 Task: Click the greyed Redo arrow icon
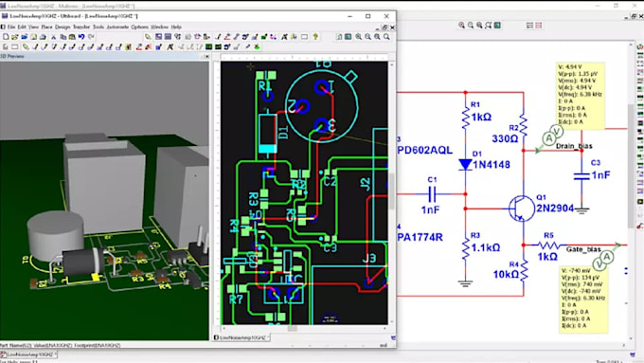point(91,37)
